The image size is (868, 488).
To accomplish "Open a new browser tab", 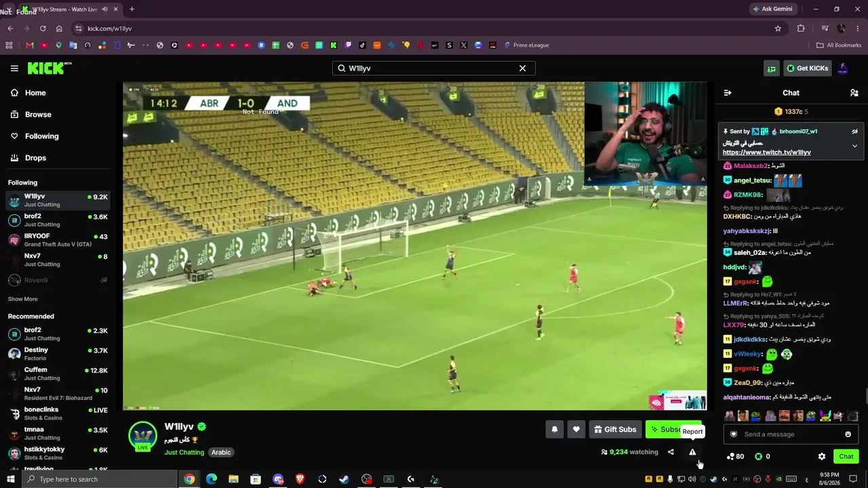I will click(x=132, y=9).
